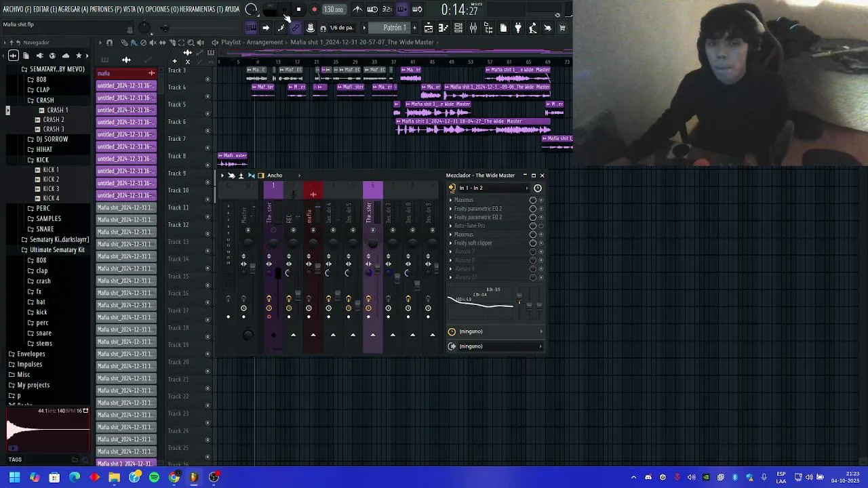
Task: Mute Track 8 in playlist
Action: (208, 165)
